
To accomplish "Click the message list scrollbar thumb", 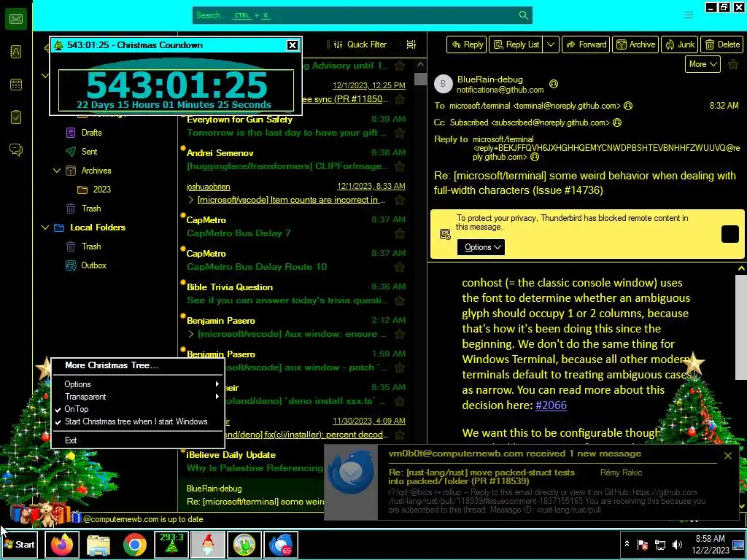I will point(420,79).
